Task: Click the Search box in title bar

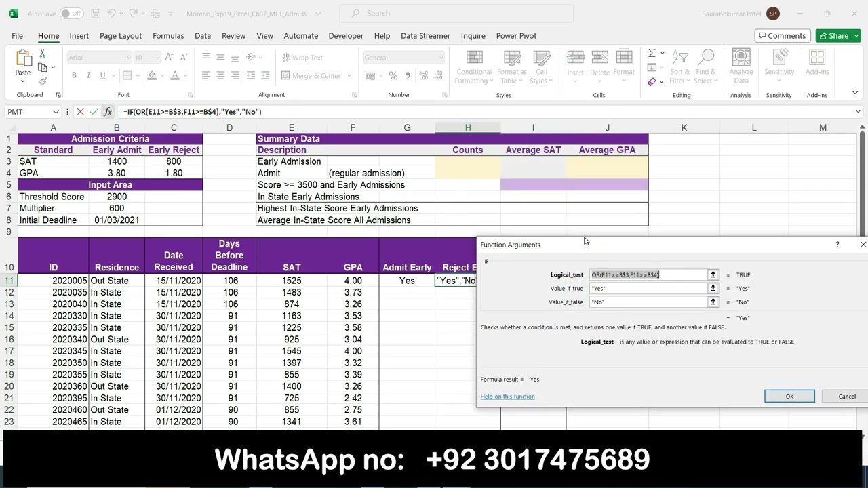Action: tap(456, 14)
